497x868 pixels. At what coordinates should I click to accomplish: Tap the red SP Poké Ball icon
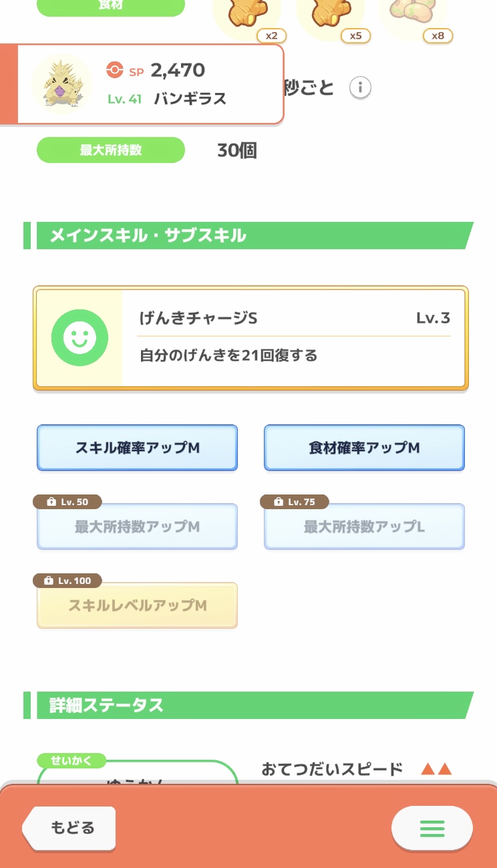(x=115, y=69)
